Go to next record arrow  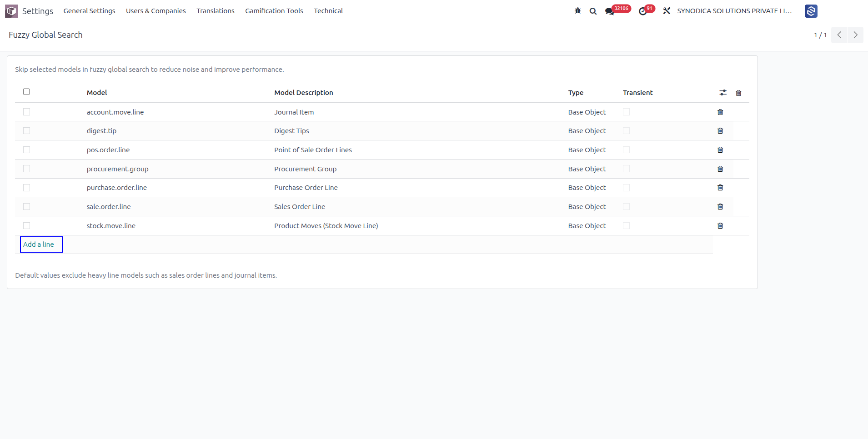pyautogui.click(x=855, y=35)
